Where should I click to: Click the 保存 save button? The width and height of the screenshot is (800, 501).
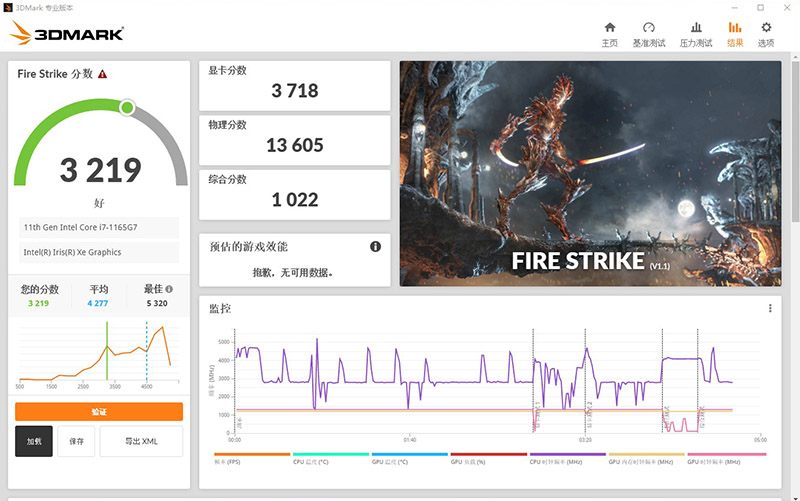point(77,441)
